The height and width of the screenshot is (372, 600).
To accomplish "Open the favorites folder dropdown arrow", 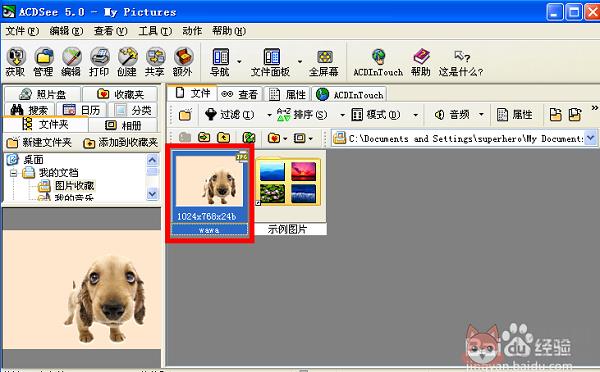I will tap(285, 138).
